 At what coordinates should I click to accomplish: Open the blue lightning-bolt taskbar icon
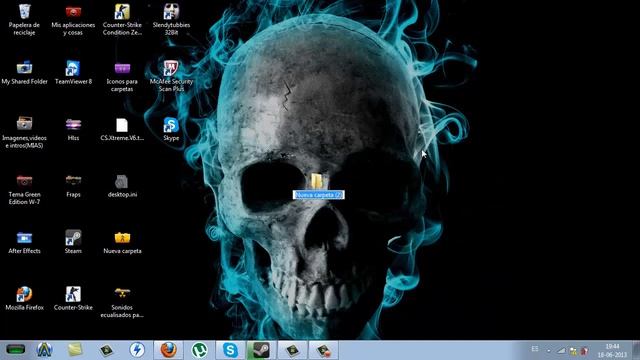click(137, 350)
